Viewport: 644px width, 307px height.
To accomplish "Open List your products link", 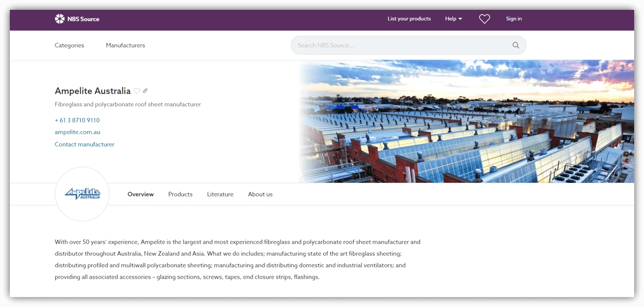I will click(x=409, y=19).
